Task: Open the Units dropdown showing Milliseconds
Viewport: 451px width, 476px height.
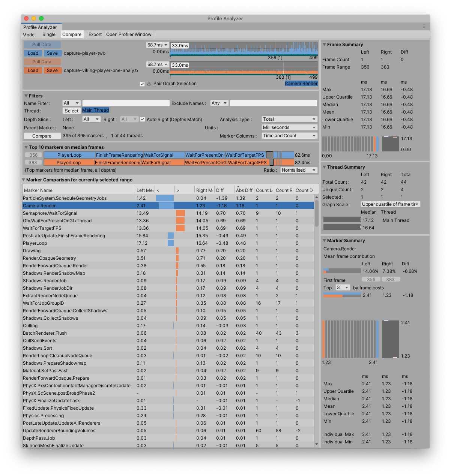Action: [x=289, y=127]
